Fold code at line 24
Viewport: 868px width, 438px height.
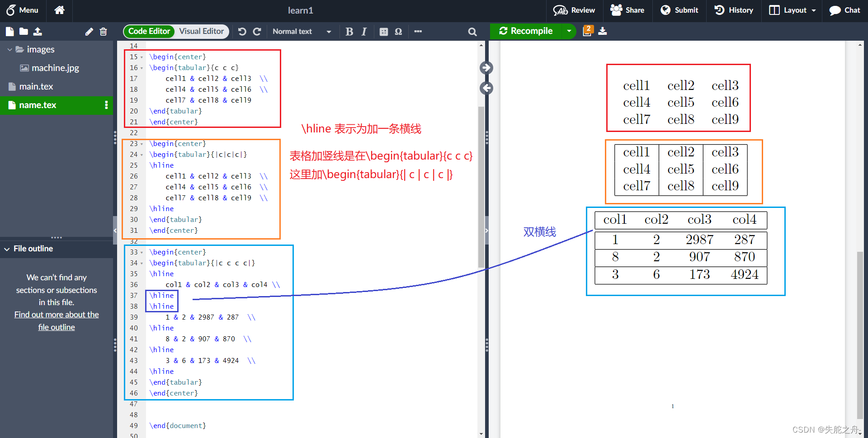click(x=142, y=155)
